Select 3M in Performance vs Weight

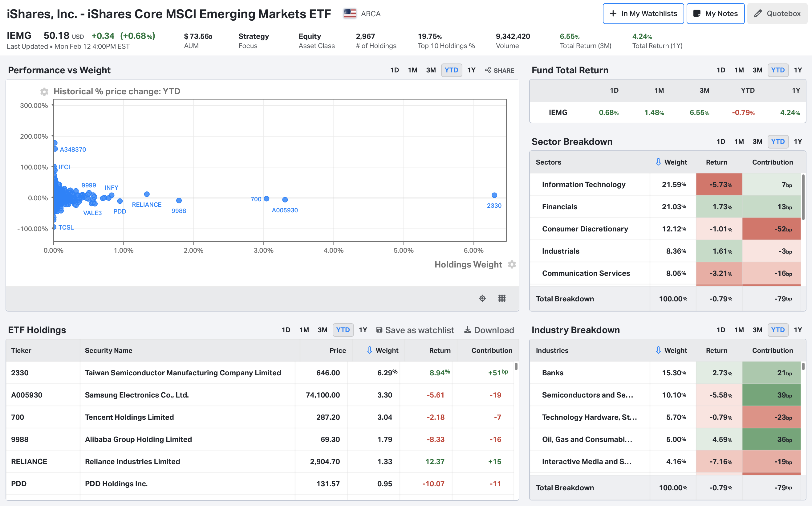[431, 70]
